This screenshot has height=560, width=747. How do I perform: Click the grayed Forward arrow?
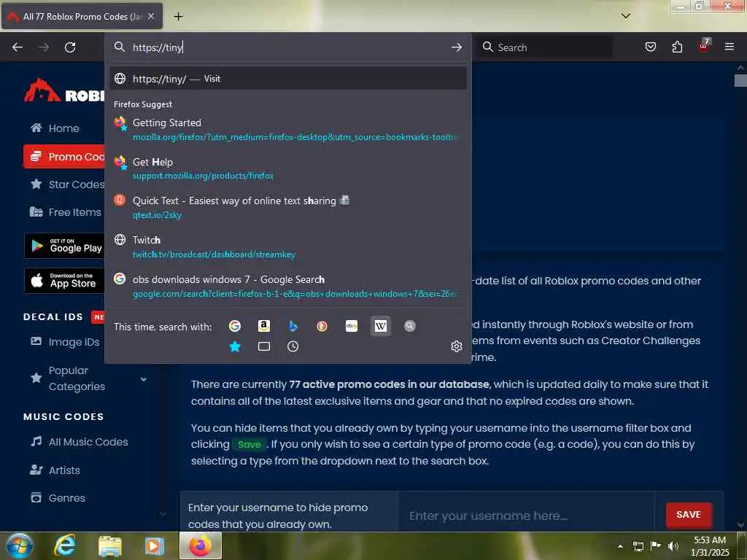pyautogui.click(x=43, y=47)
